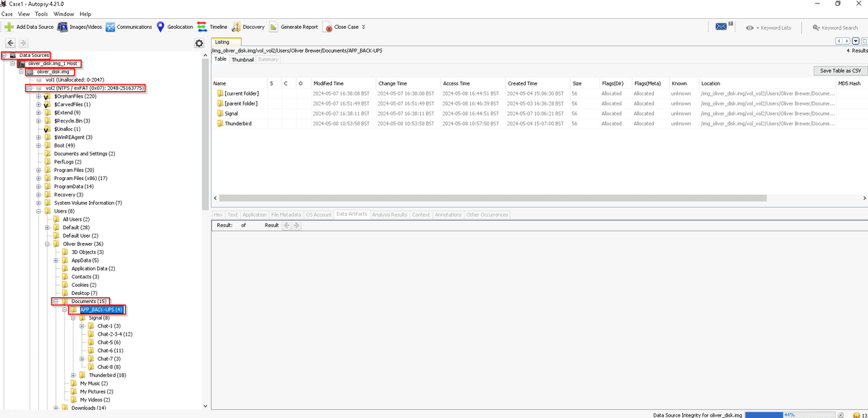Select the Data Sources node icon
This screenshot has height=418, width=868.
12,55
